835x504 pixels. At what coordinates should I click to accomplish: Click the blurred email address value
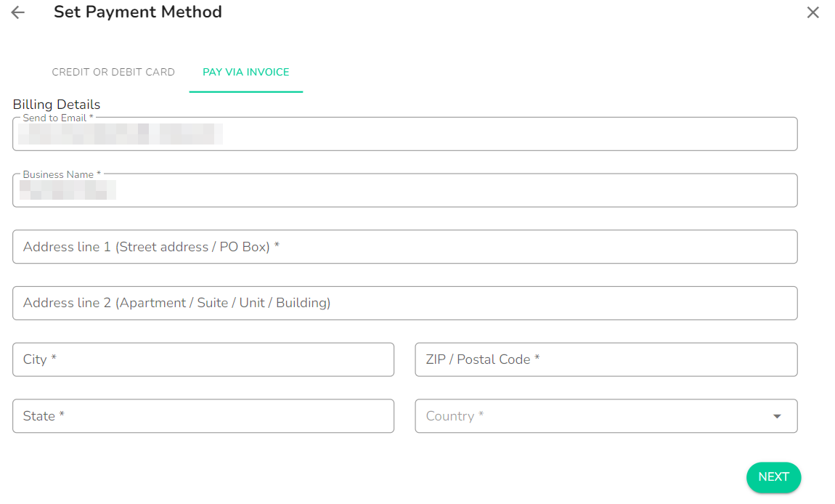pos(121,134)
